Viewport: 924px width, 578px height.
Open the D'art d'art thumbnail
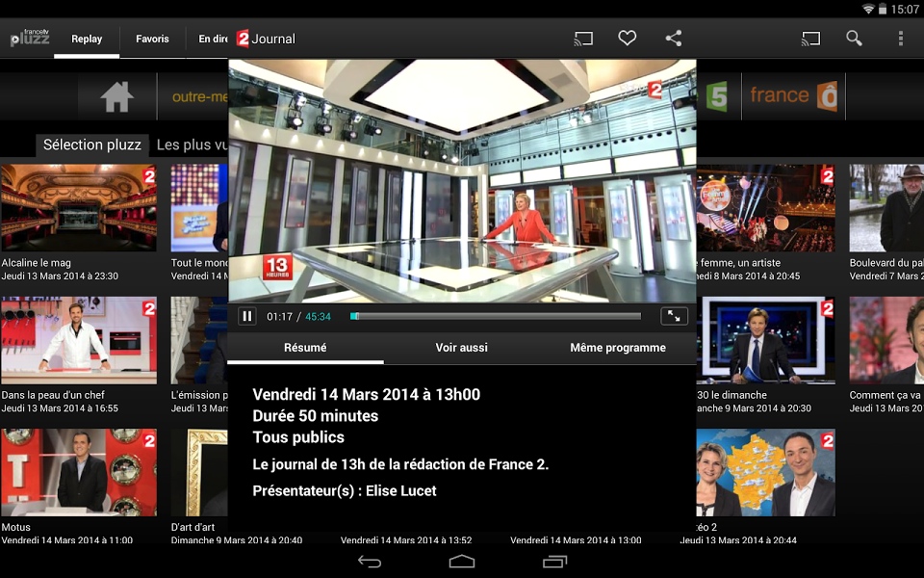click(199, 472)
